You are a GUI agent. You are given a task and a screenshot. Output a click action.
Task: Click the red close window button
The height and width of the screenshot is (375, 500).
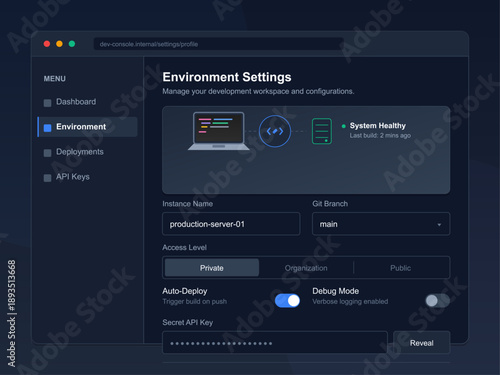[x=47, y=44]
